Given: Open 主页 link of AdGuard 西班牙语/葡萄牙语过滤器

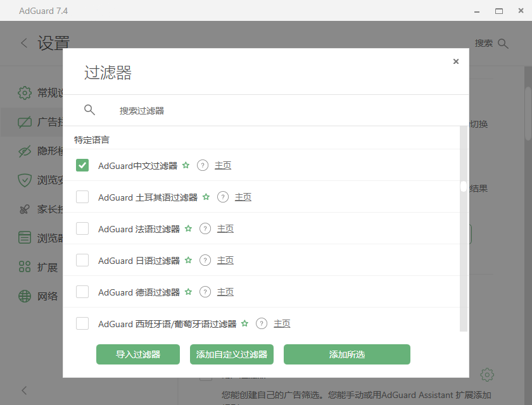Looking at the screenshot, I should (282, 323).
